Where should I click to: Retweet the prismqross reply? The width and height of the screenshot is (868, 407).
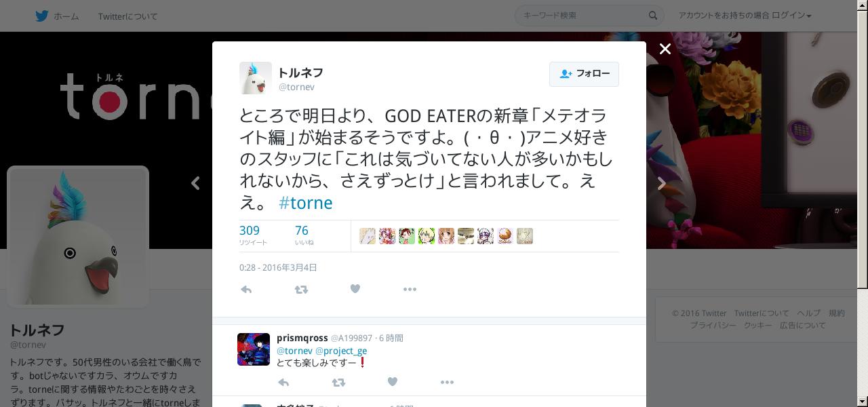(x=338, y=383)
